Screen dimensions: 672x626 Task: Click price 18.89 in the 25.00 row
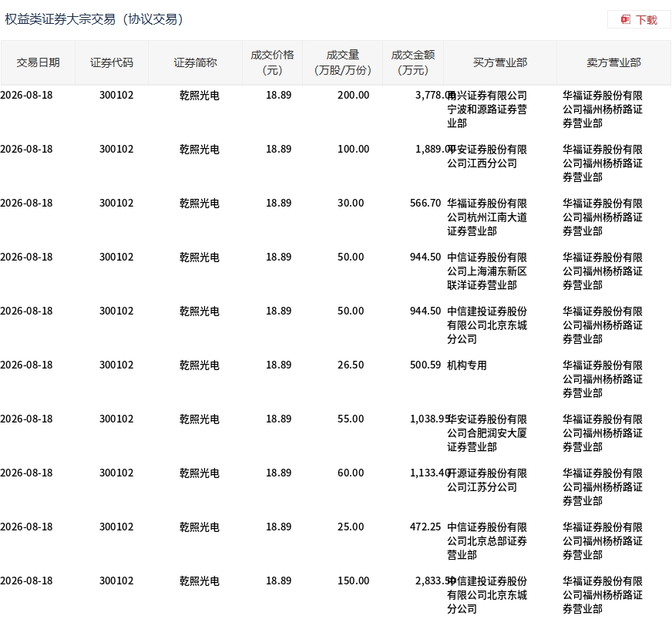pos(278,527)
